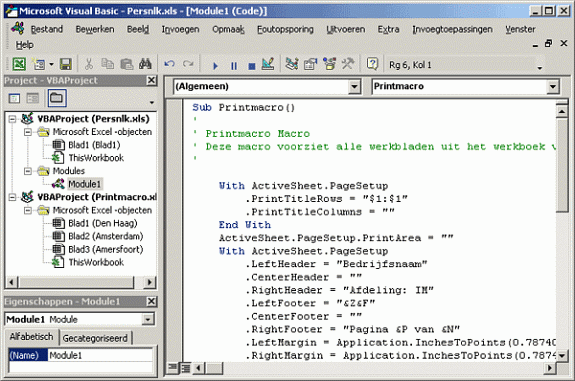Viewport: 575px width, 381px height.
Task: Click the Help question mark icon
Action: tap(372, 65)
